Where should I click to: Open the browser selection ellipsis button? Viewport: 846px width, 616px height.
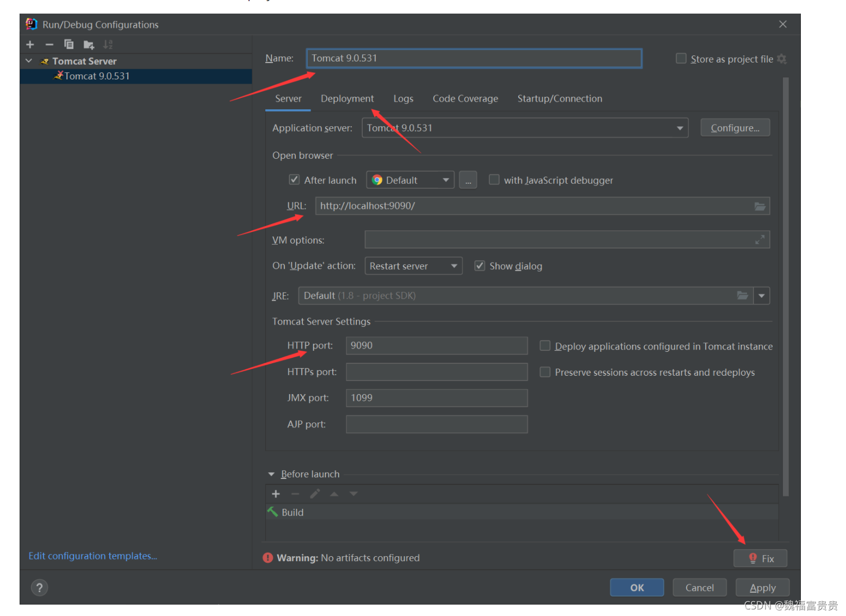click(468, 180)
